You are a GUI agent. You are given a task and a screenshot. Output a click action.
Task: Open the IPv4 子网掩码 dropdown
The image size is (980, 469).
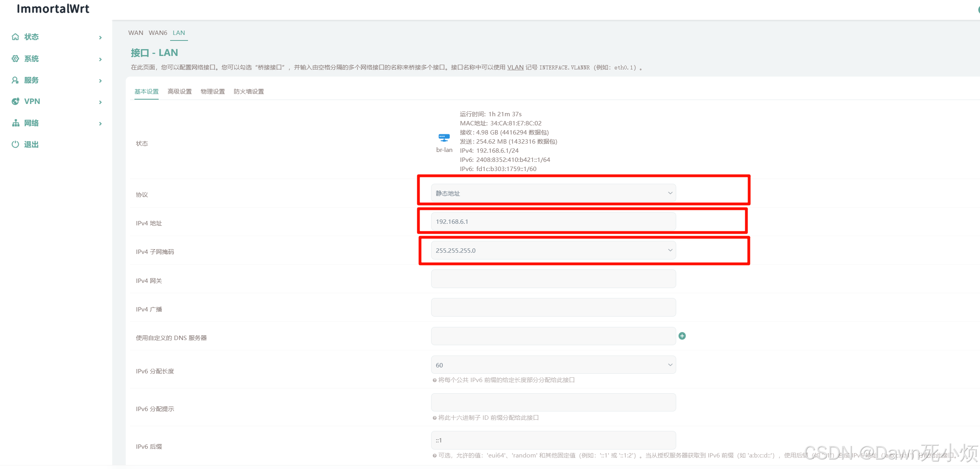coord(553,250)
